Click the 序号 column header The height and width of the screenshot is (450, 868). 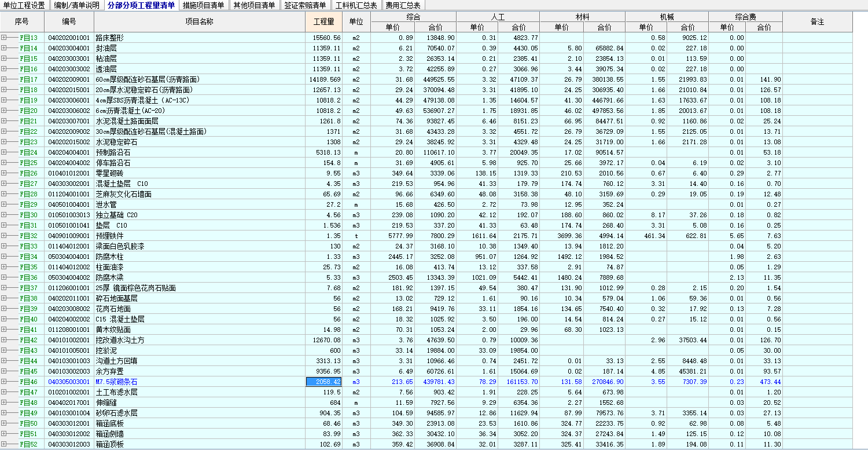[x=21, y=22]
